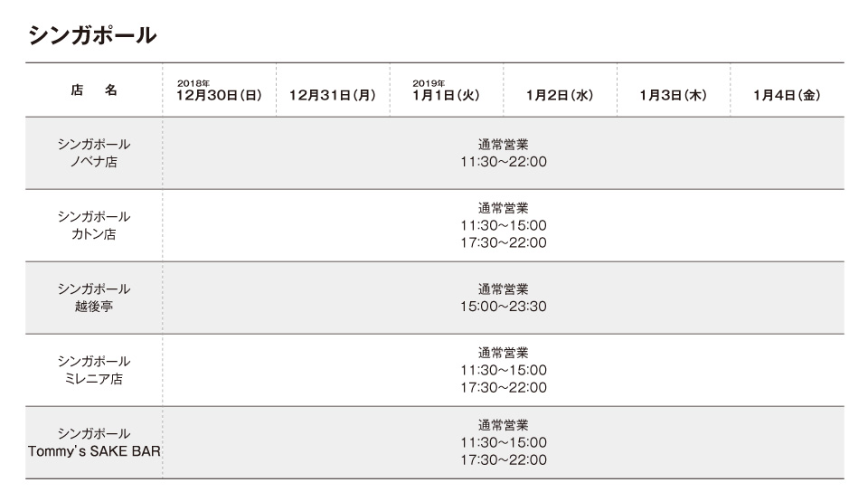Click the small 2018年 year label
The width and height of the screenshot is (868, 492).
193,82
